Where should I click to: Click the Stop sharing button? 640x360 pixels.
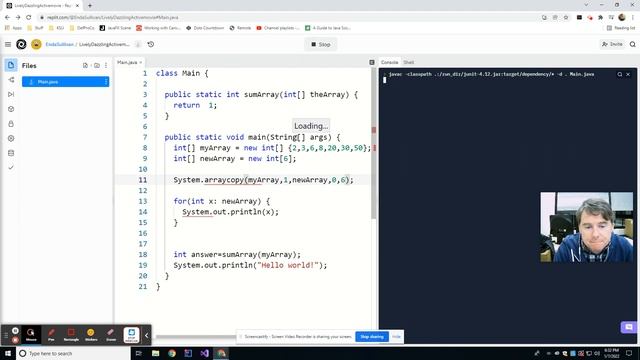point(372,337)
